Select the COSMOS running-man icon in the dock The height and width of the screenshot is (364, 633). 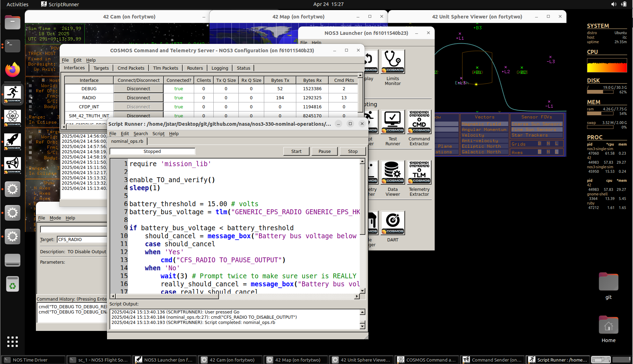click(x=13, y=94)
